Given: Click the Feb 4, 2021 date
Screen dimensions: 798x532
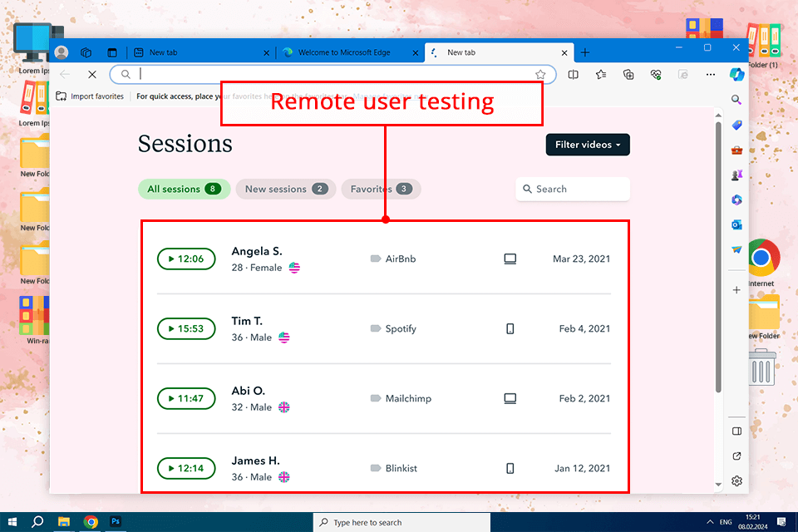Looking at the screenshot, I should (584, 328).
